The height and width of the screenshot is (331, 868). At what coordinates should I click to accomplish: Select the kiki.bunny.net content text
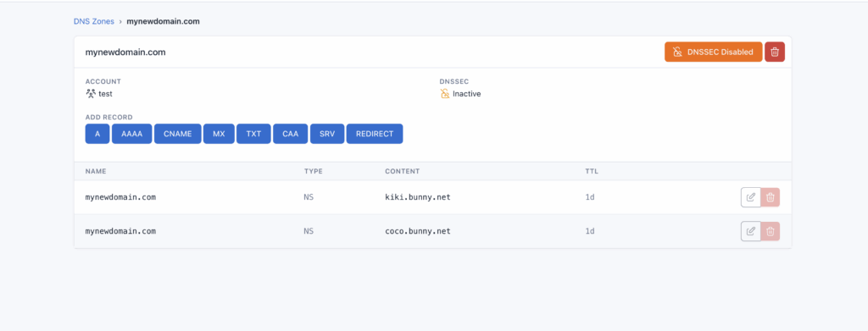[x=418, y=197]
